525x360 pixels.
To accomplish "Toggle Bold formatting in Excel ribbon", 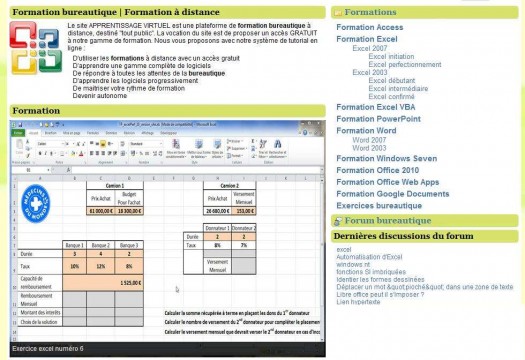I will pyautogui.click(x=40, y=154).
